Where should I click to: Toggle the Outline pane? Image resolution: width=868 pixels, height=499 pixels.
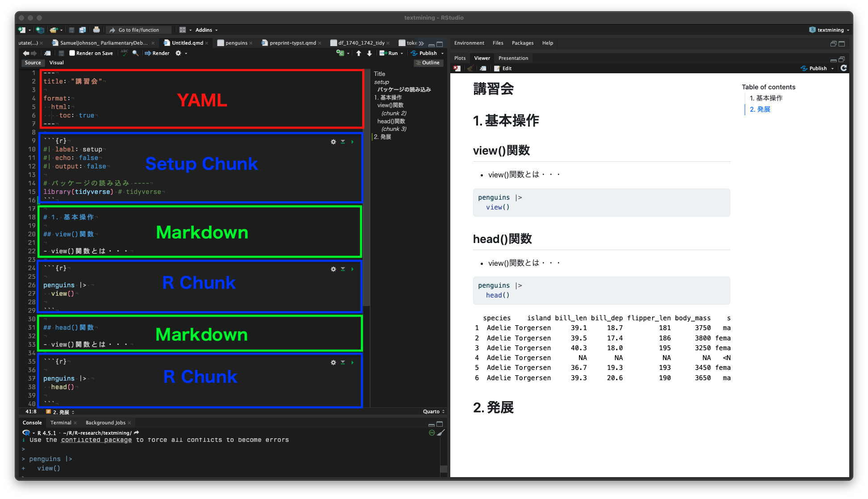[x=428, y=63]
